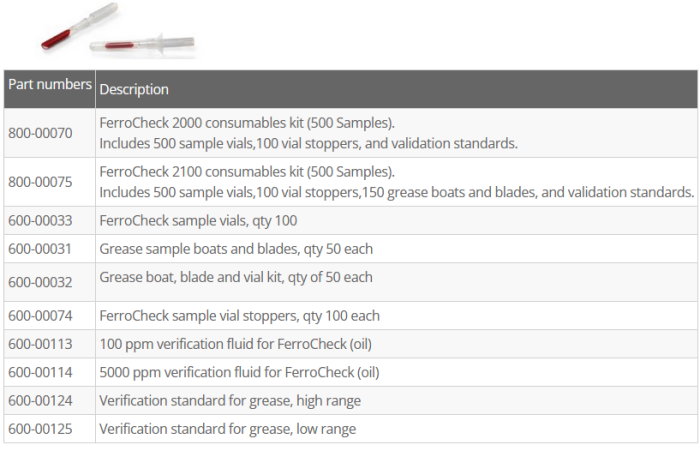The height and width of the screenshot is (451, 700).
Task: Click FerroCheck 2100 consumables kit description
Action: pos(248,171)
